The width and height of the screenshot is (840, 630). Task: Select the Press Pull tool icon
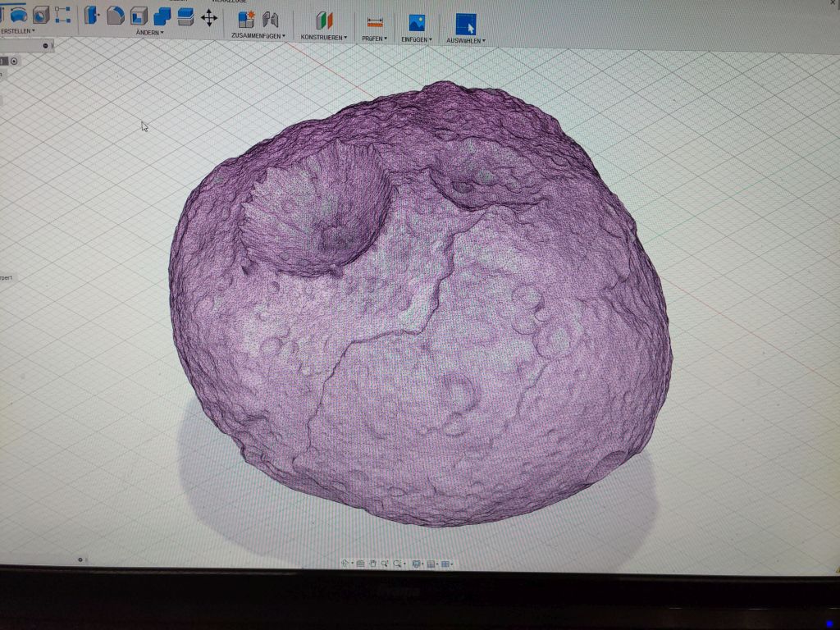tap(92, 15)
